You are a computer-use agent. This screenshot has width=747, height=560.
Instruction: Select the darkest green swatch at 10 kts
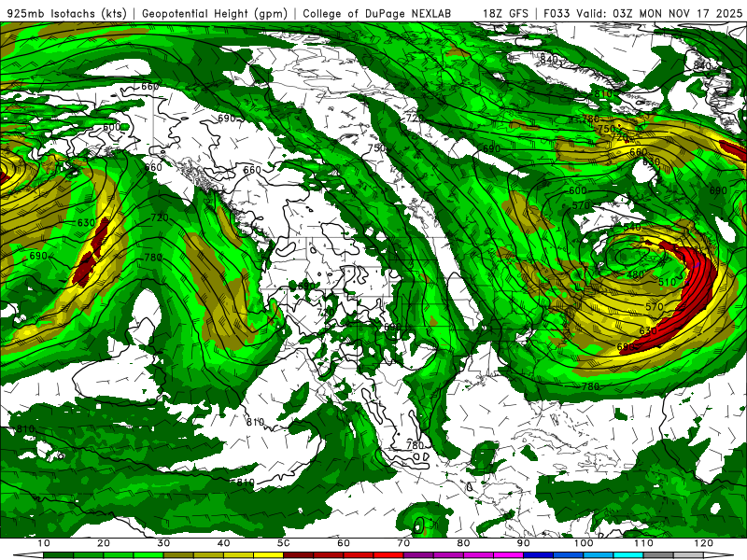coord(58,554)
